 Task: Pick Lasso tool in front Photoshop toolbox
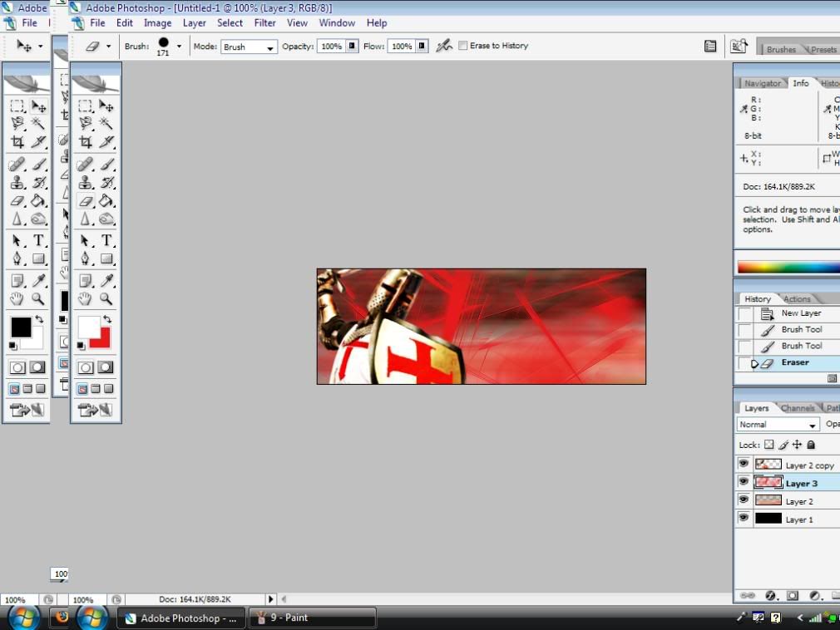click(86, 124)
